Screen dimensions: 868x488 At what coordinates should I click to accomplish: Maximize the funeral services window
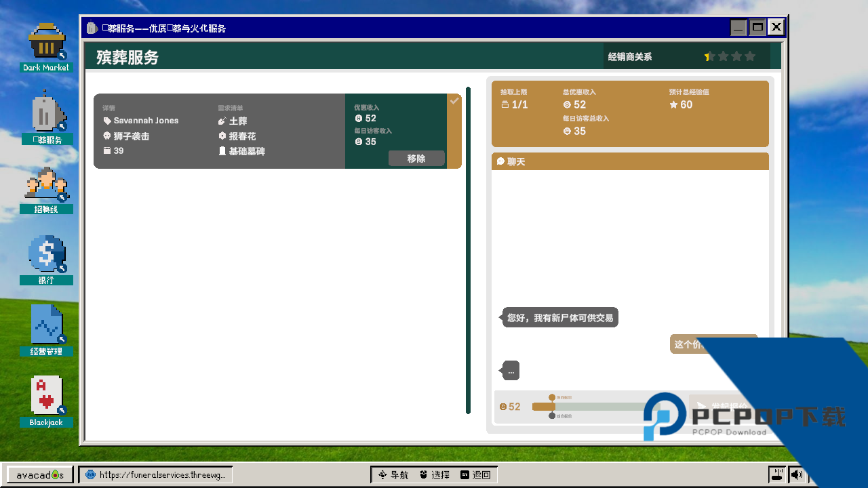[757, 27]
